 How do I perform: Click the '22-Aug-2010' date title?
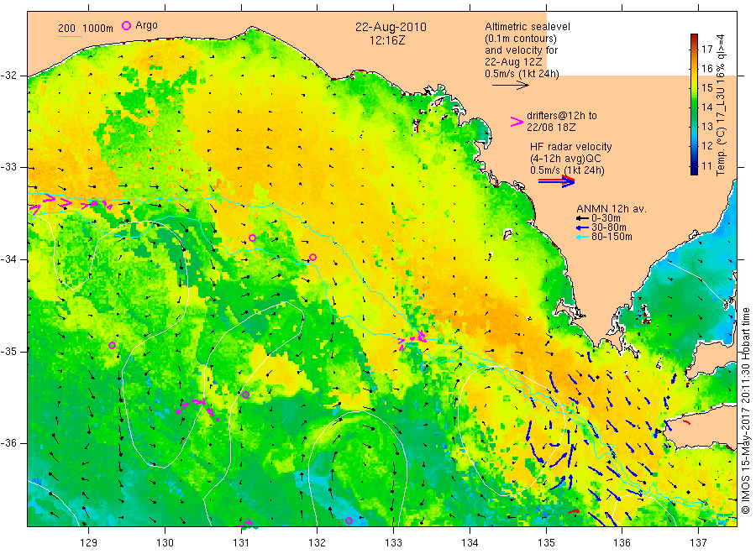coord(391,27)
